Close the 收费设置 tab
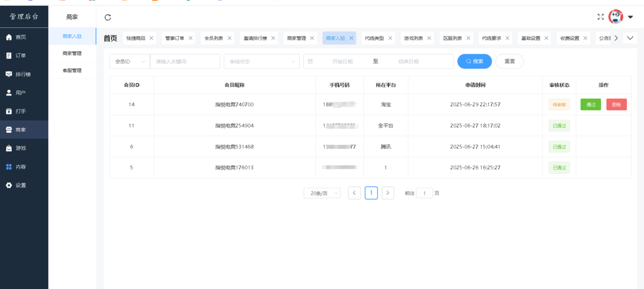The width and height of the screenshot is (644, 289). point(586,38)
